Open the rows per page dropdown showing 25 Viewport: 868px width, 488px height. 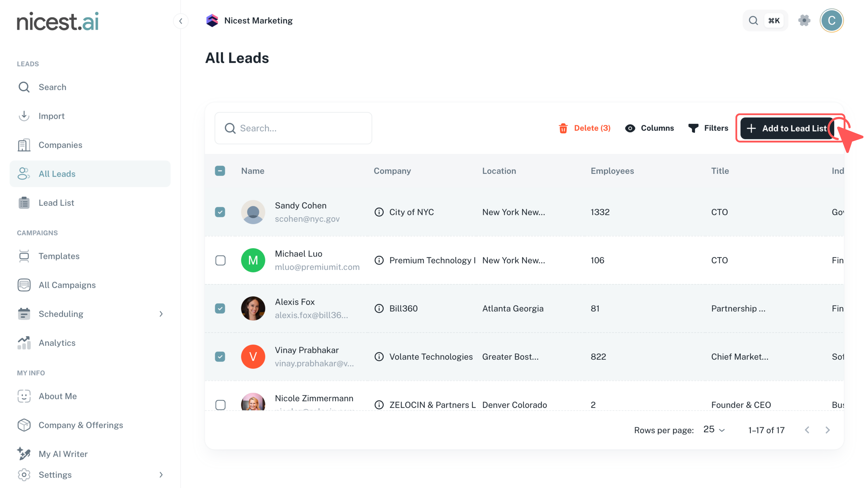coord(714,430)
